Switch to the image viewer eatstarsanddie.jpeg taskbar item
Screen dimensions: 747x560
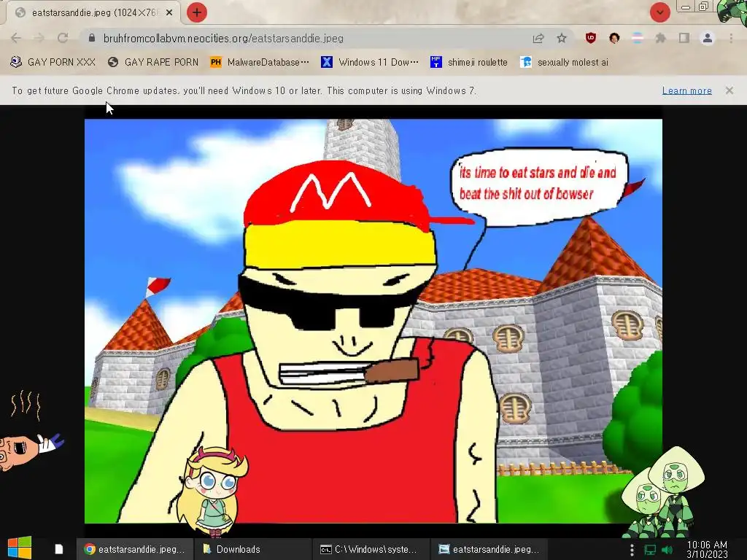click(489, 549)
